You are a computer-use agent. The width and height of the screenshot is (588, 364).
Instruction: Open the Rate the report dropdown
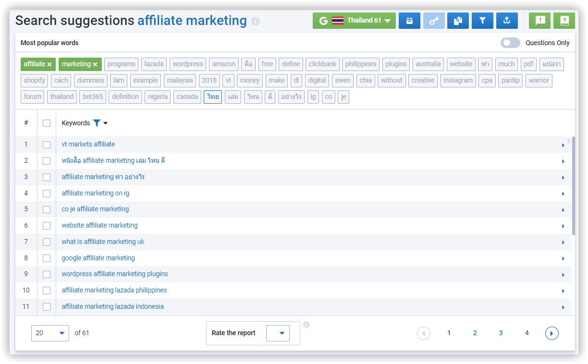pos(278,333)
